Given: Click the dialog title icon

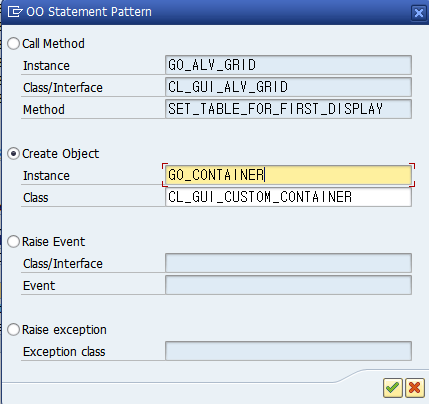Looking at the screenshot, I should coord(15,12).
